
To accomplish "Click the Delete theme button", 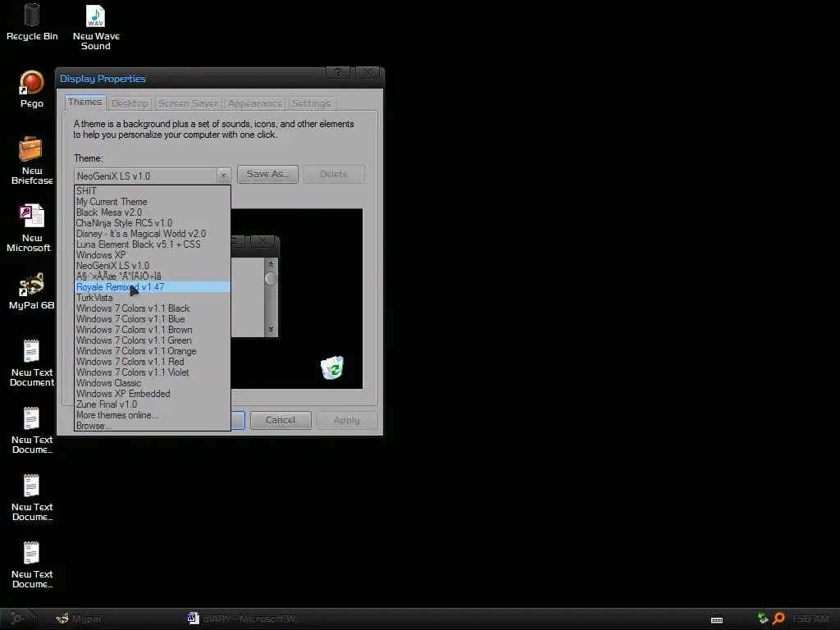I will pyautogui.click(x=334, y=174).
